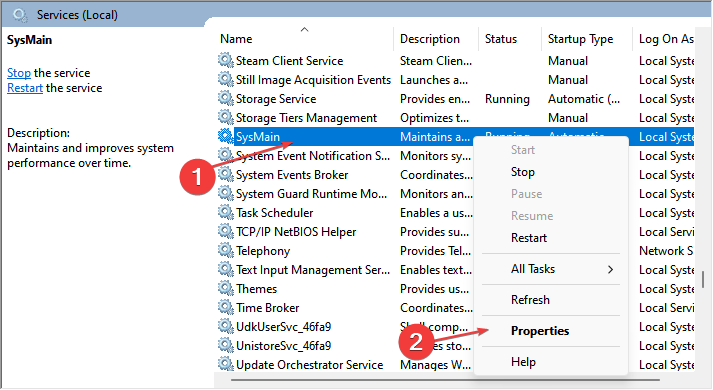Click the UnistoreSvc_46fa9 gear icon
This screenshot has height=390, width=713.
click(x=226, y=345)
